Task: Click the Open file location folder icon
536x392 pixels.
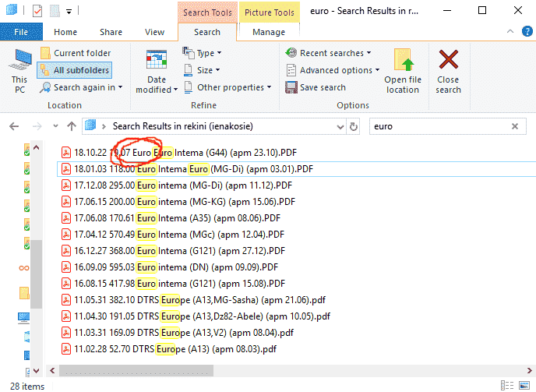Action: click(403, 61)
